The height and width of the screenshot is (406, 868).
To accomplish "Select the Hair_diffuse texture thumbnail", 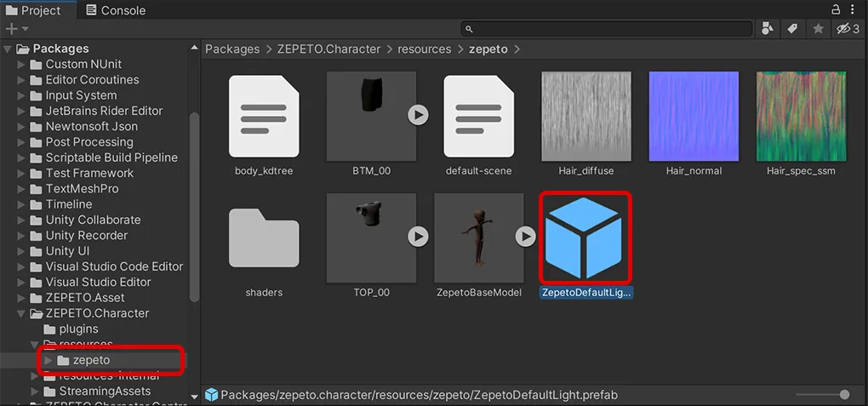I will (586, 117).
